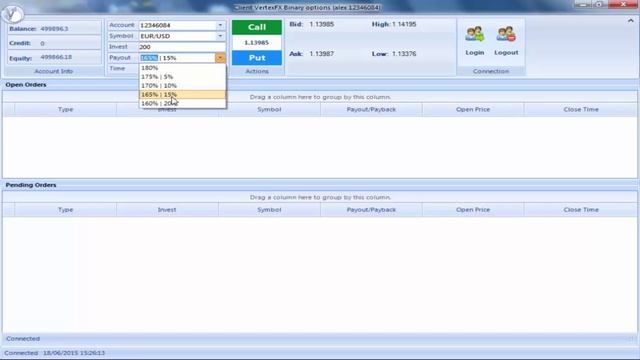This screenshot has height=360, width=640.
Task: Open the Symbol EUR/USD dropdown arrow
Action: coord(220,36)
